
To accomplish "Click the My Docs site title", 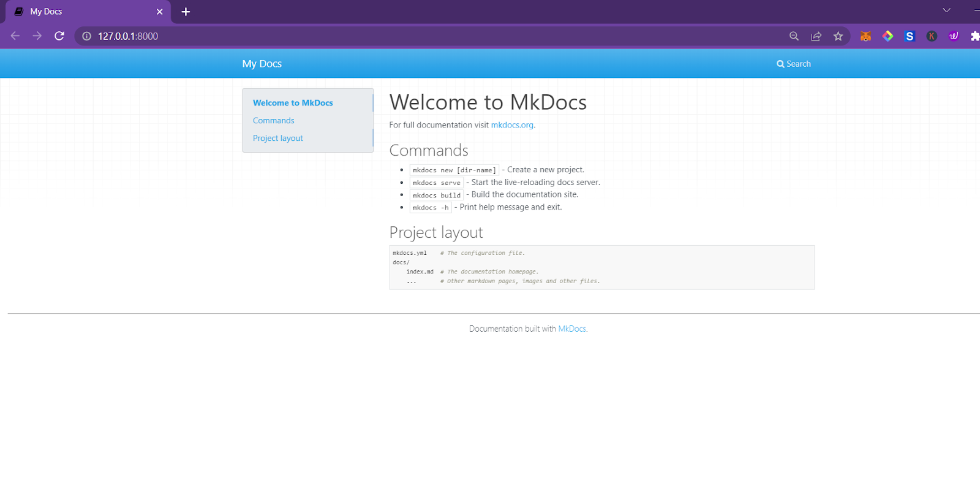I will point(262,64).
